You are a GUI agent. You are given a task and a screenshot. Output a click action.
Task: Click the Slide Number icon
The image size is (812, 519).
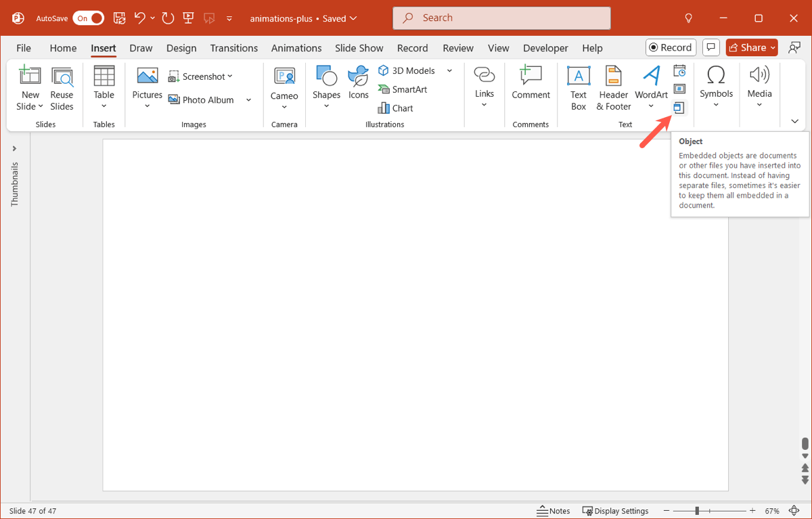coord(680,89)
